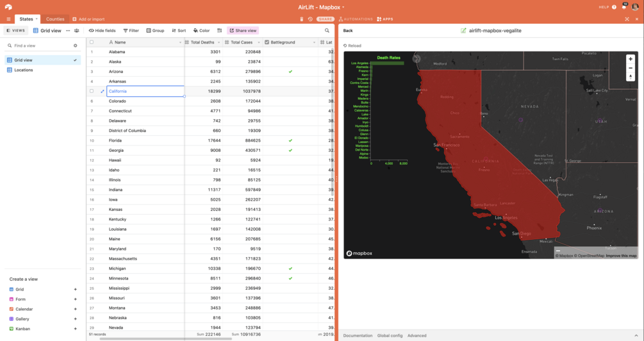Click the Los Angeles death rate bar
Viewport: 644px width, 341px height.
point(388,63)
